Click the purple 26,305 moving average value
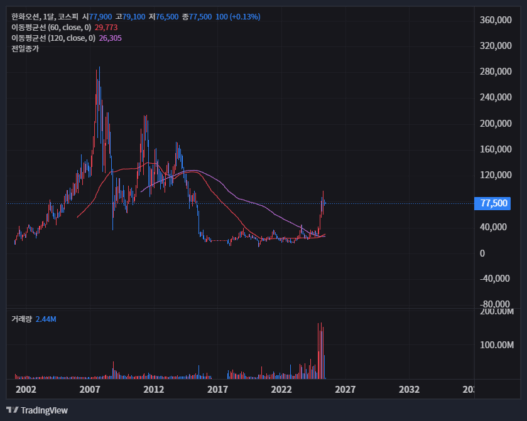This screenshot has width=527, height=421. tap(110, 38)
